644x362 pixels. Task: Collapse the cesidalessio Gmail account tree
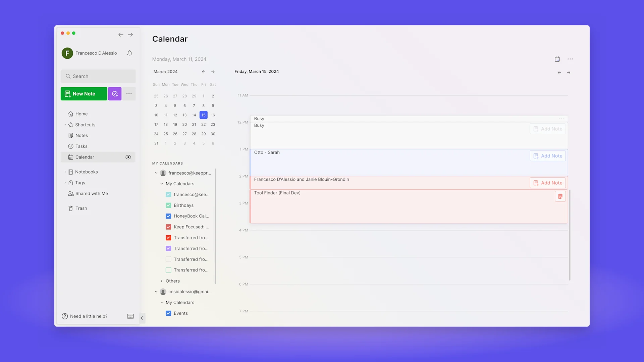(x=156, y=292)
